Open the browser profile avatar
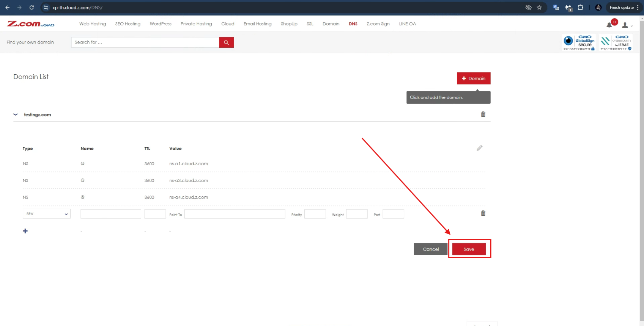This screenshot has height=326, width=644. [x=598, y=8]
